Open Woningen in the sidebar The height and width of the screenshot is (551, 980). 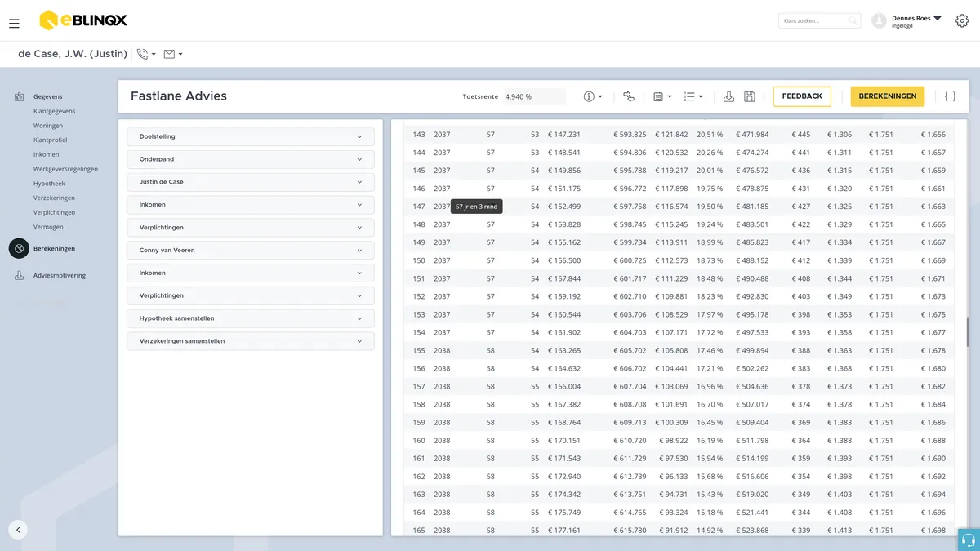48,126
